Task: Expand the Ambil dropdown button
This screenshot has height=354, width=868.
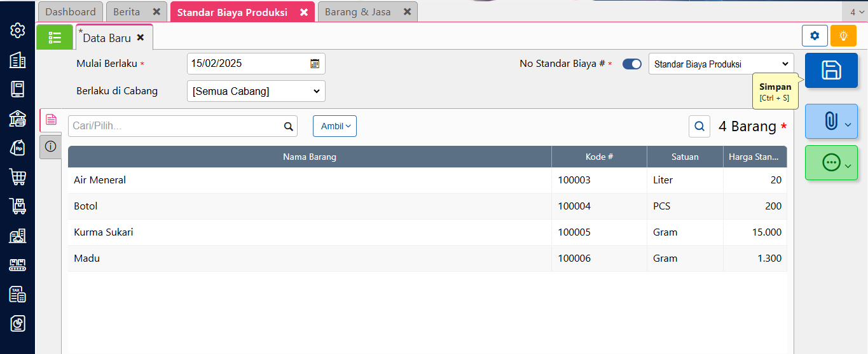Action: [334, 126]
